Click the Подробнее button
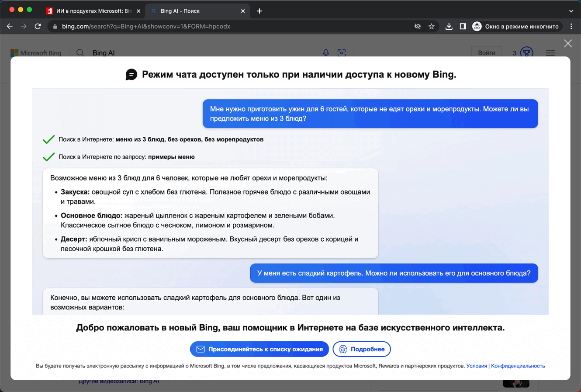 pos(362,349)
